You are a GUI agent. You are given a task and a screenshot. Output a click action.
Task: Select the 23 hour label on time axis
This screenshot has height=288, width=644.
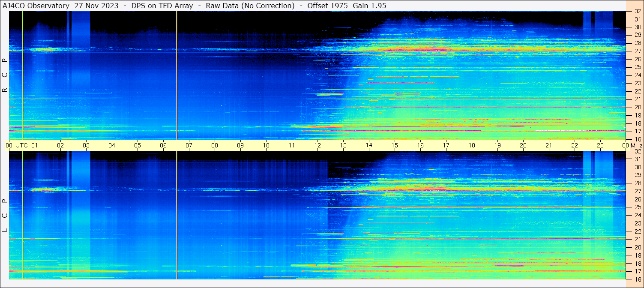600,145
